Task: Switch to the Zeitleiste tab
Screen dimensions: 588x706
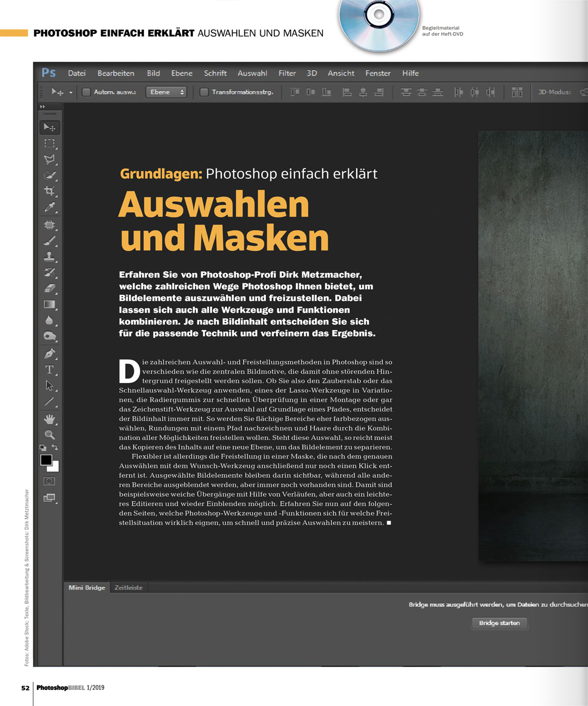Action: click(129, 588)
